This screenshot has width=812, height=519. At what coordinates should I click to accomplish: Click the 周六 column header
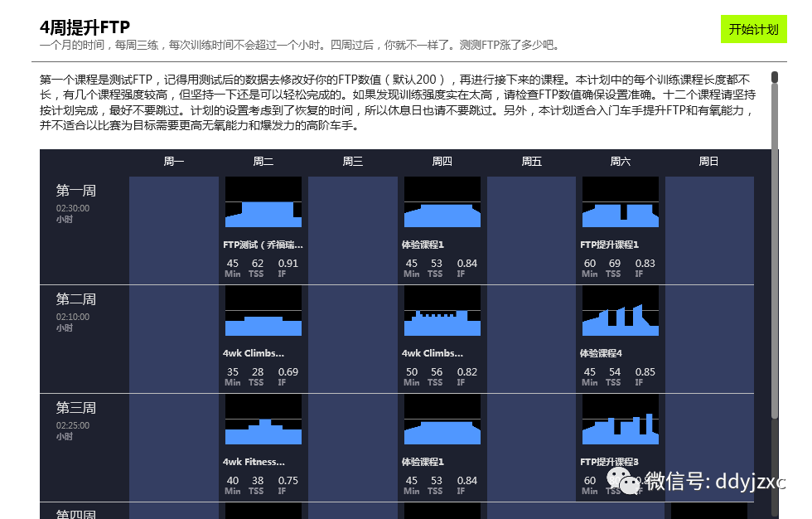(621, 162)
